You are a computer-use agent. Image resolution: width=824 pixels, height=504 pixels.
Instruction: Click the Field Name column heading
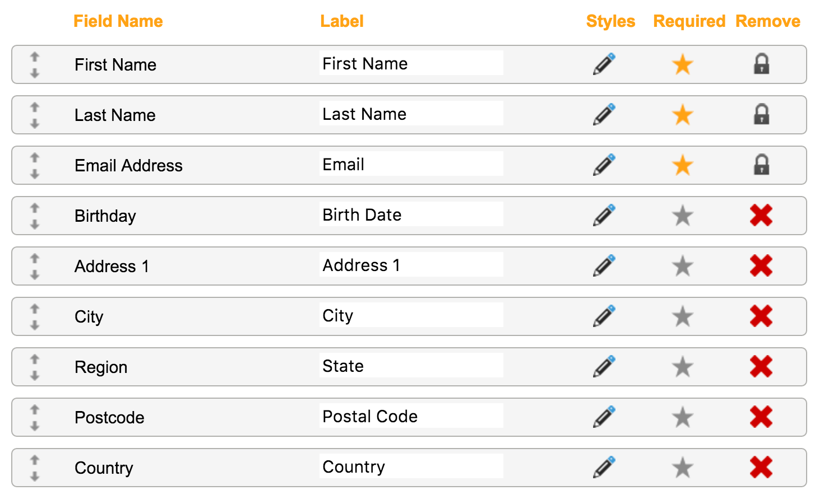tap(118, 21)
